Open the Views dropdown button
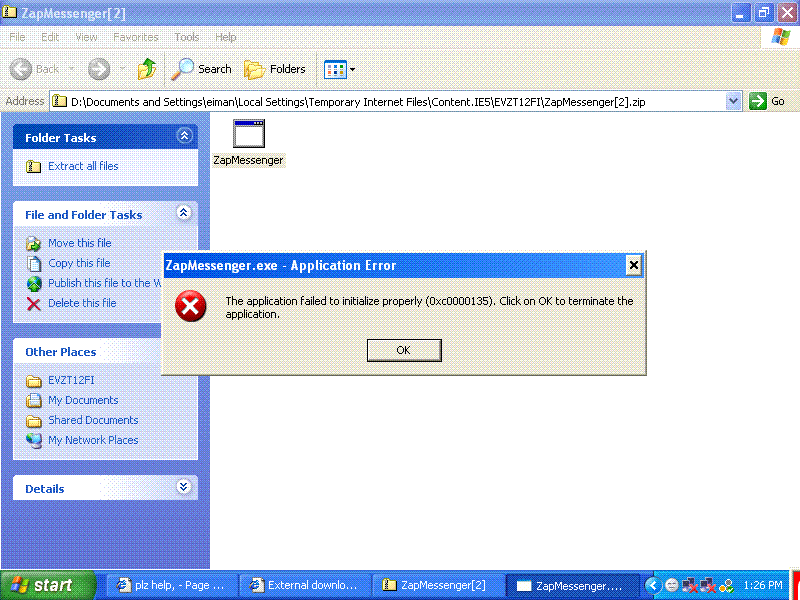 (x=339, y=69)
